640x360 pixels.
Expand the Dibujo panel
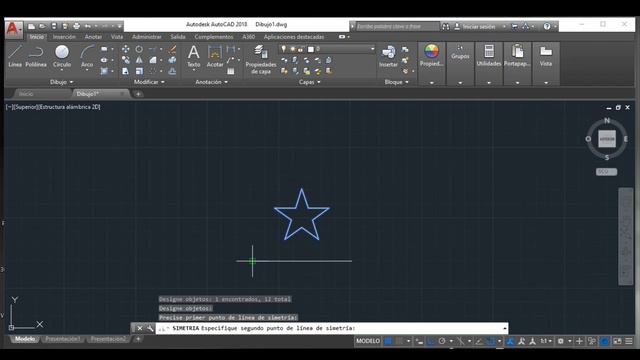[x=62, y=82]
